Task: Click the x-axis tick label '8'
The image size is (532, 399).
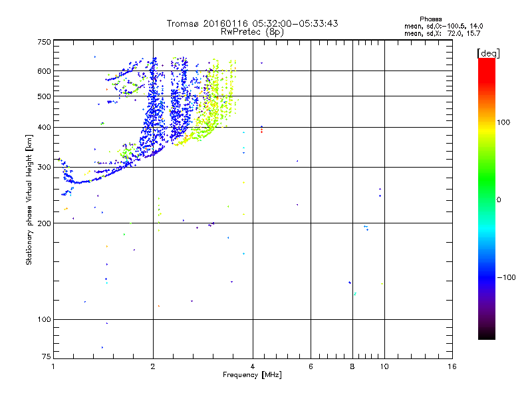Action: pos(352,366)
